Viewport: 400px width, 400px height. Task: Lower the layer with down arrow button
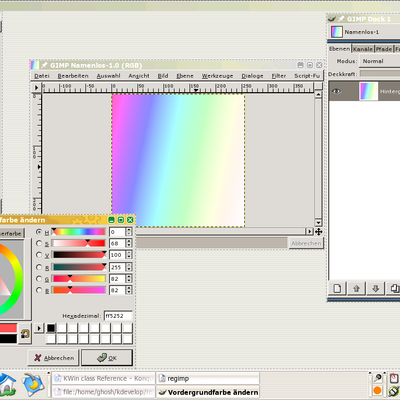click(376, 288)
